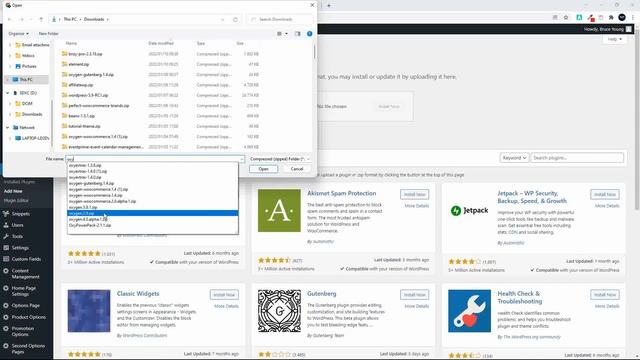This screenshot has width=640, height=360.
Task: Click the Cancel button in dialog
Action: 297,169
